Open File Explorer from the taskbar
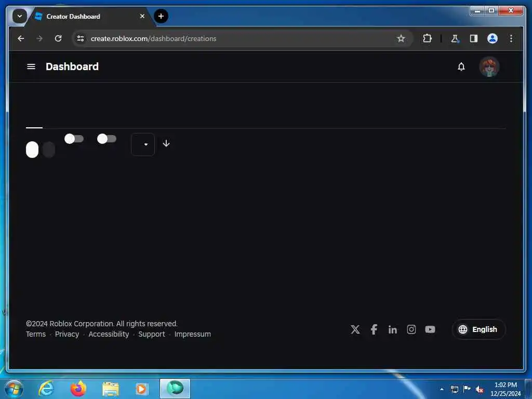The height and width of the screenshot is (399, 532). 110,389
